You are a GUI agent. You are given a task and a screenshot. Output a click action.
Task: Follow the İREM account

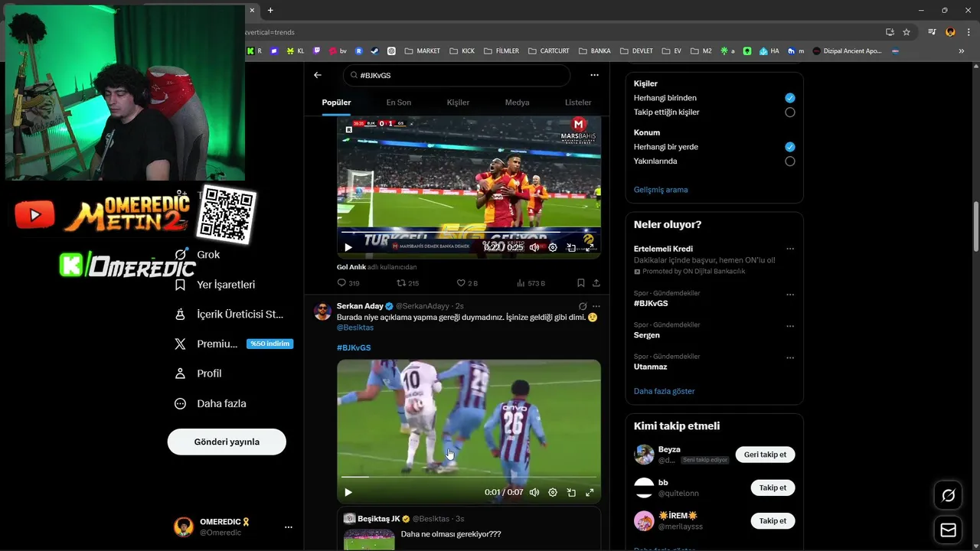click(773, 520)
